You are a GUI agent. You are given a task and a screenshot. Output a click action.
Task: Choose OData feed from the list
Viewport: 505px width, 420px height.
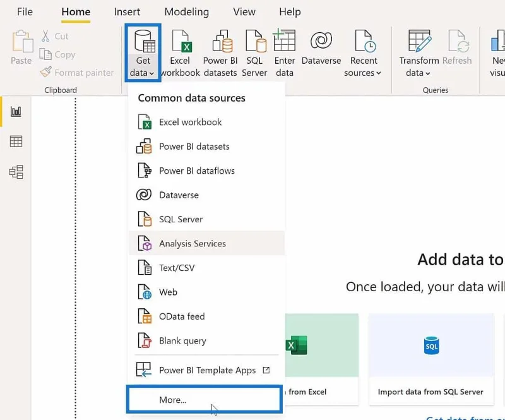click(x=206, y=316)
